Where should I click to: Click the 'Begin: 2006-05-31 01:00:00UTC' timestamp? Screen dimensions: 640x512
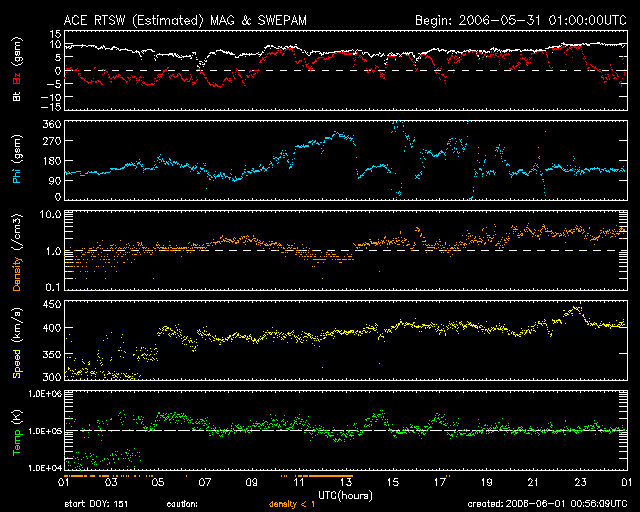click(x=521, y=20)
